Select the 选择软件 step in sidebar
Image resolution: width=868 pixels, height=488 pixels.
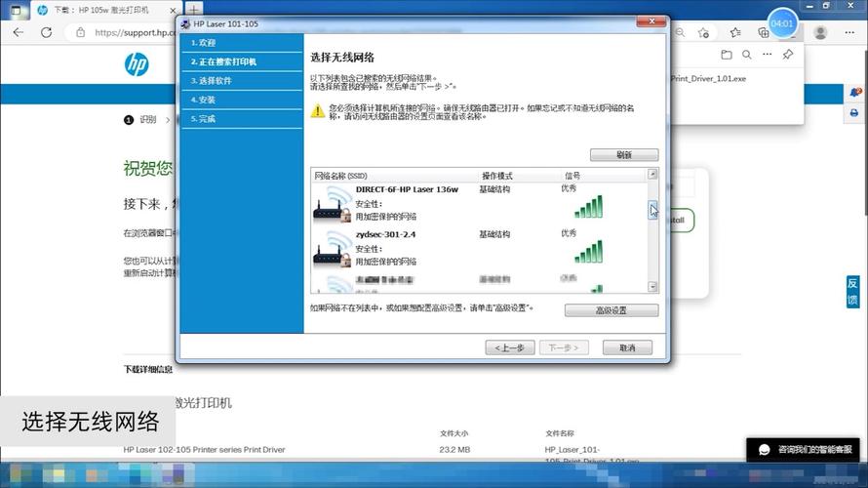(x=212, y=80)
